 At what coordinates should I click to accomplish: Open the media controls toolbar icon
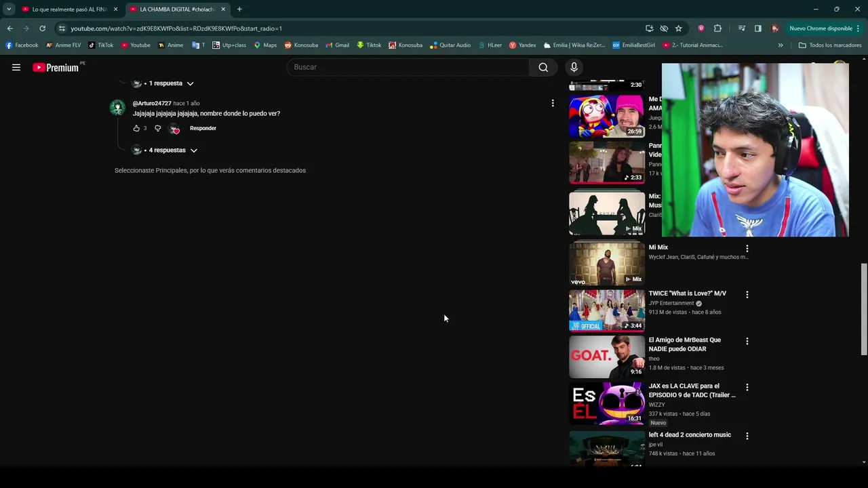(741, 28)
